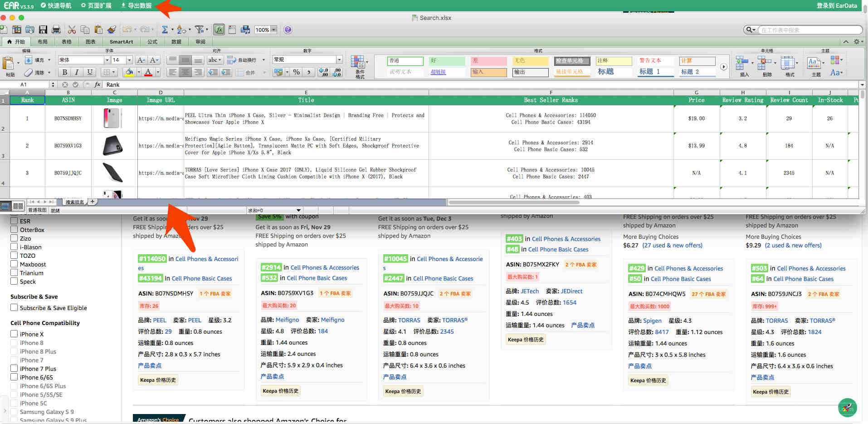Center text horizontally in the cell
868x424 pixels.
185,72
